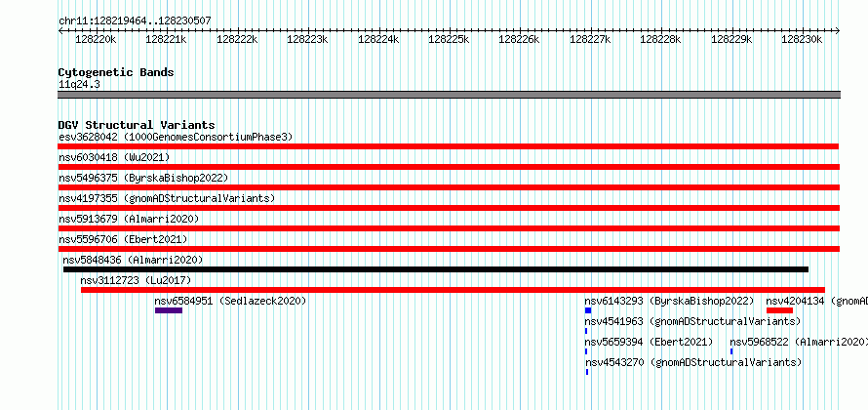
Task: Click the esv3628042 variant label
Action: (176, 137)
